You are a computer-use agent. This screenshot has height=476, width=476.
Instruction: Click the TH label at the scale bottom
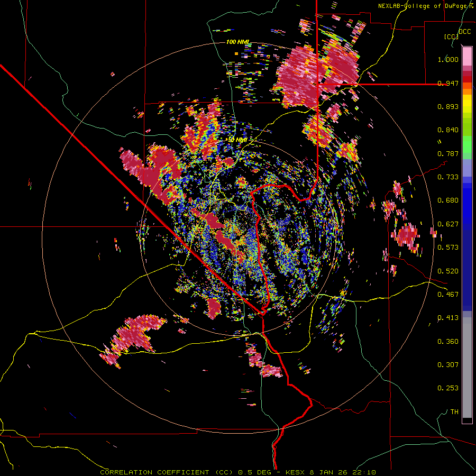454,412
